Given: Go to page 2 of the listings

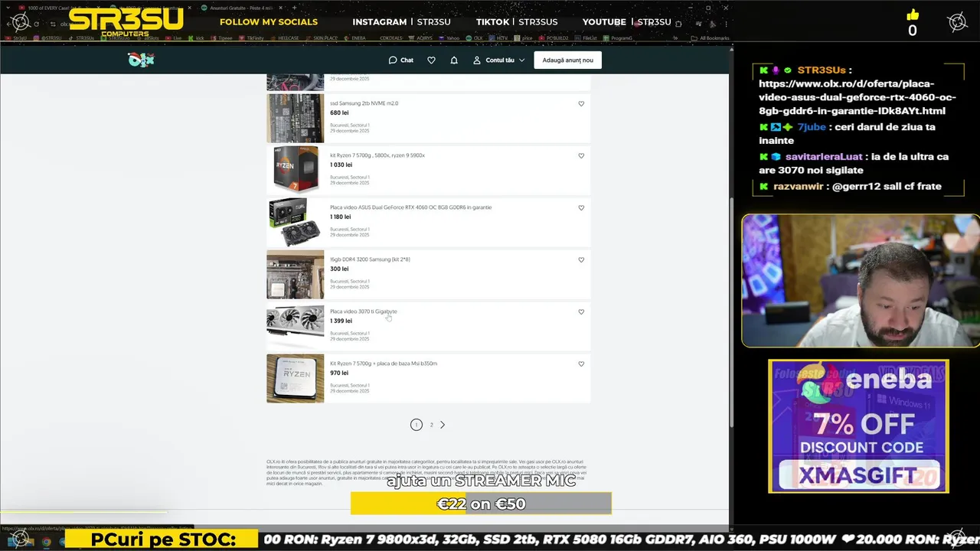Looking at the screenshot, I should (x=431, y=425).
